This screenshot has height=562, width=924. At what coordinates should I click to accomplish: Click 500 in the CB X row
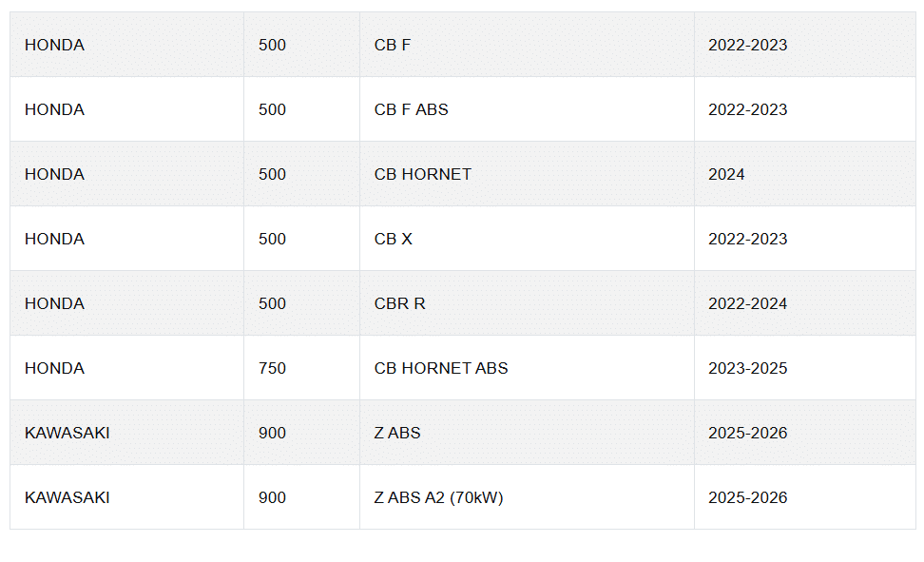click(272, 239)
